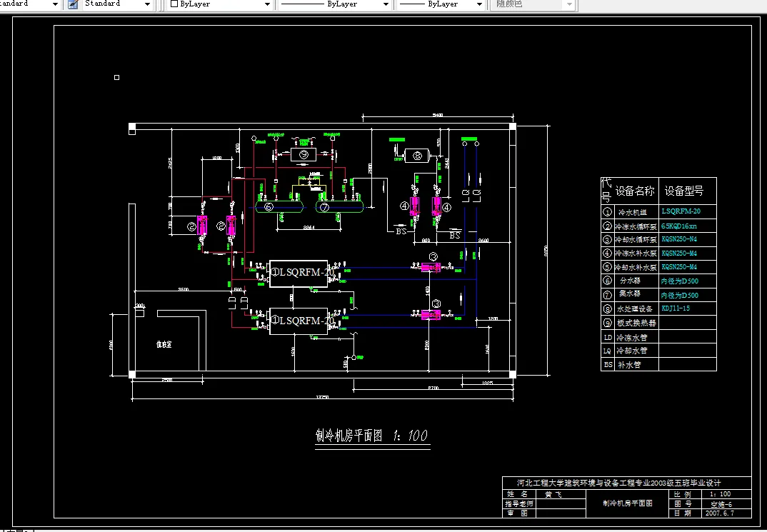Viewport: 767px width, 532px height.
Task: Click the greyed 随颜色 plot style dropdown
Action: click(x=533, y=4)
